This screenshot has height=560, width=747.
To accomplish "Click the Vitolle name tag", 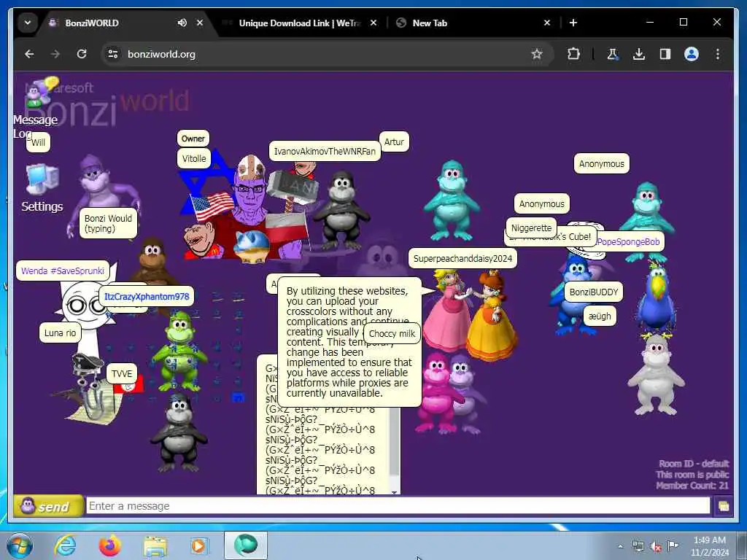I will [194, 158].
